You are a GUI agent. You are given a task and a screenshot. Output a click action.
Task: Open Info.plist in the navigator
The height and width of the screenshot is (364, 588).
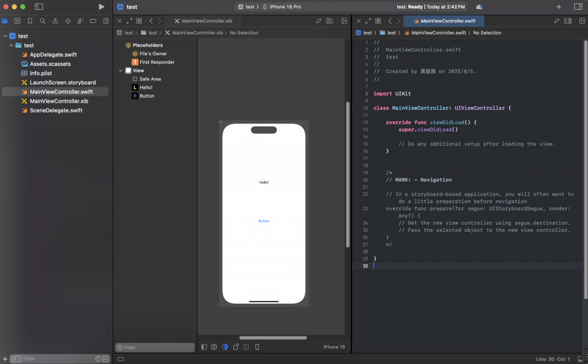point(41,73)
